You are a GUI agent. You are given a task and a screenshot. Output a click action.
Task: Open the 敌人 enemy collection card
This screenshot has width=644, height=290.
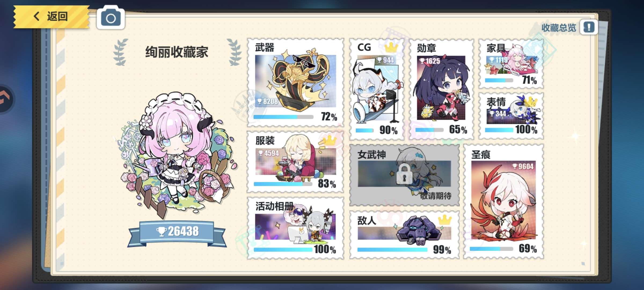tap(404, 235)
